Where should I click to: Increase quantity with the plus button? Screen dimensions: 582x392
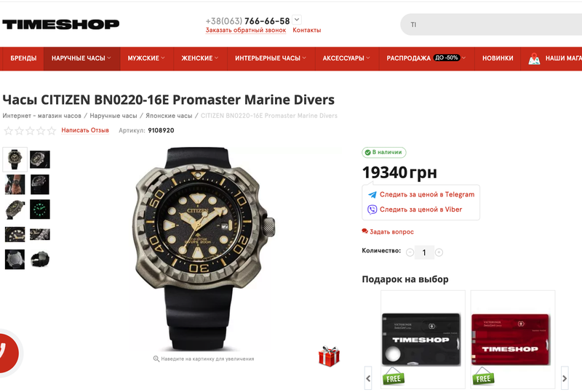[x=439, y=252]
